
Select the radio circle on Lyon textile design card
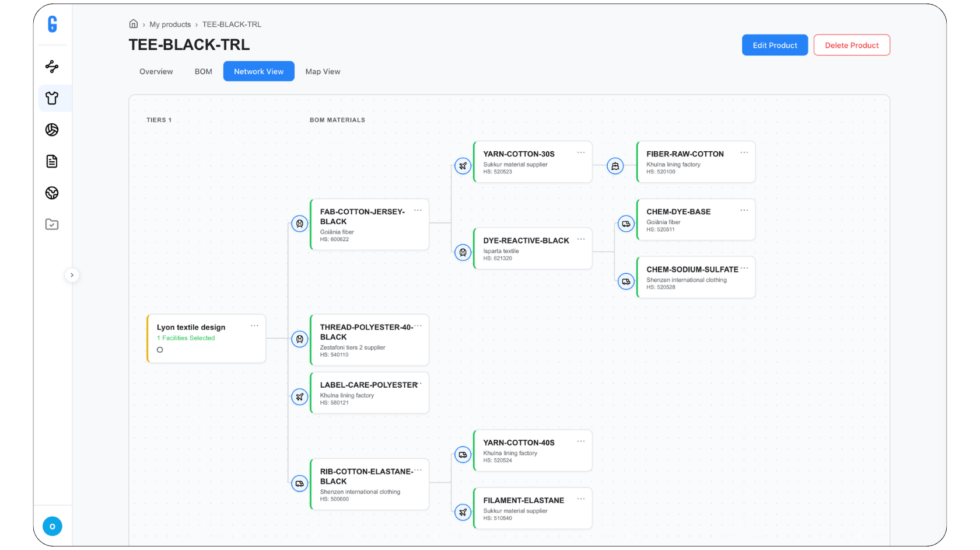(160, 350)
